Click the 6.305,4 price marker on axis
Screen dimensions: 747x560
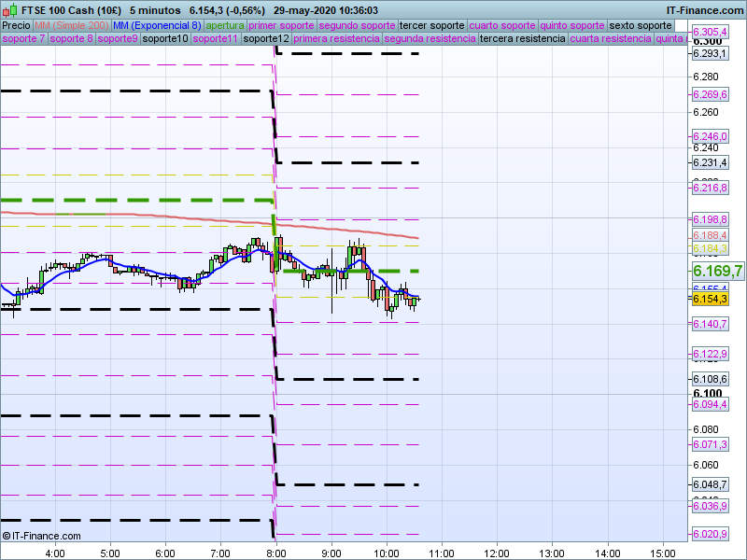(x=710, y=32)
